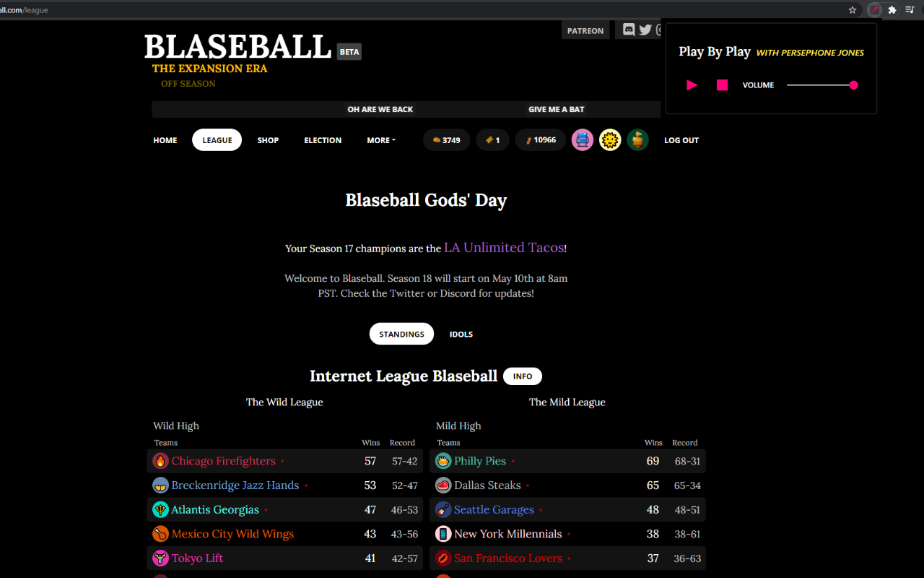The width and height of the screenshot is (924, 578).
Task: Open the New York Millennials team link
Action: click(508, 534)
